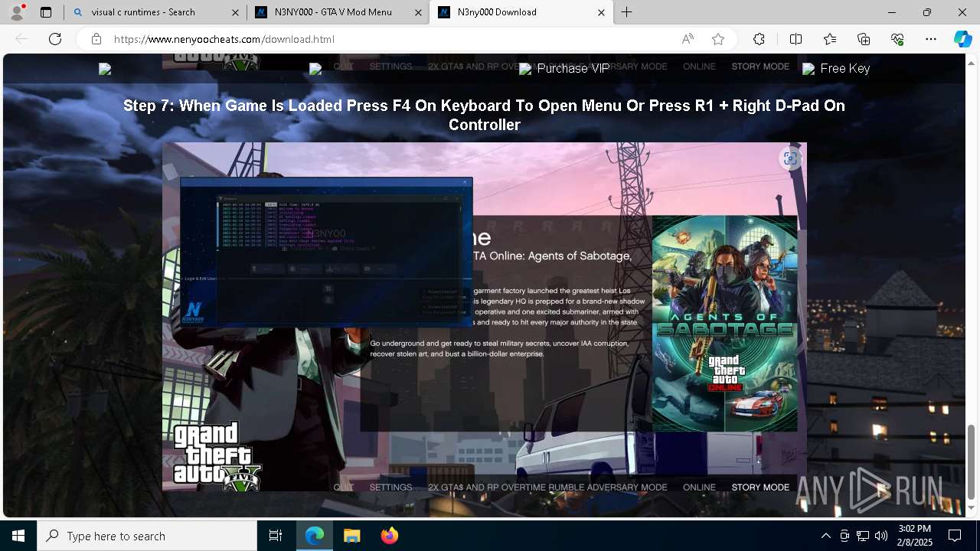Click the page vertical scrollbar thumb
Viewport: 980px width, 551px height.
click(972, 461)
